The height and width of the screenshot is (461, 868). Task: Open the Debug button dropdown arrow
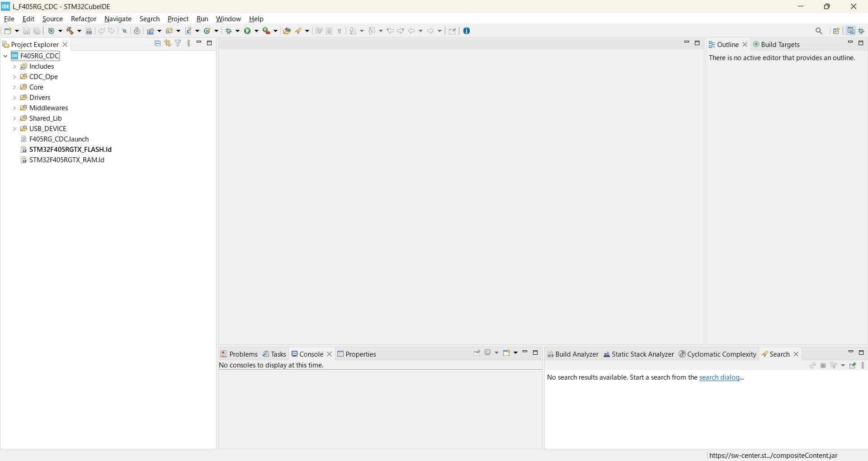point(238,31)
